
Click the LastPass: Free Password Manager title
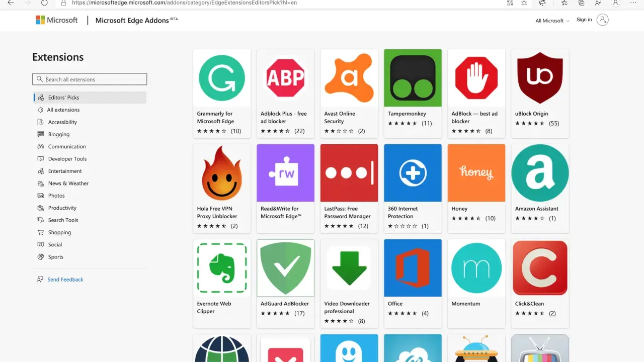(x=348, y=212)
